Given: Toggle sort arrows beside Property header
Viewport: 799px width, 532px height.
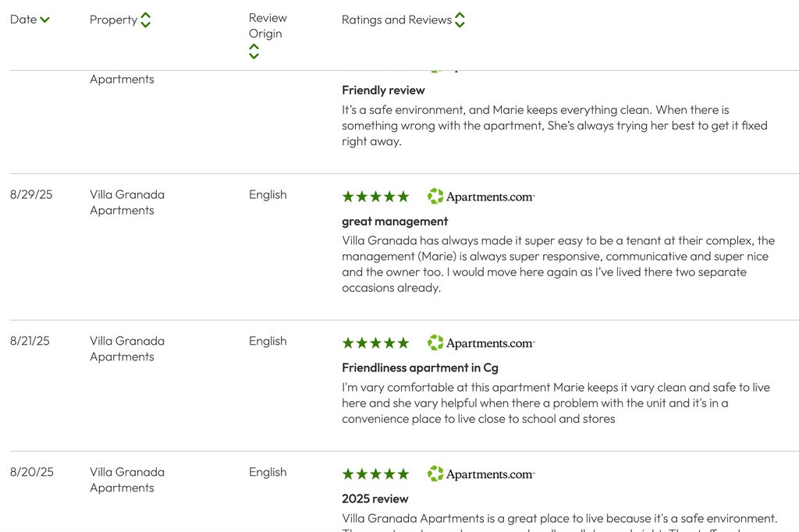Looking at the screenshot, I should (x=145, y=20).
